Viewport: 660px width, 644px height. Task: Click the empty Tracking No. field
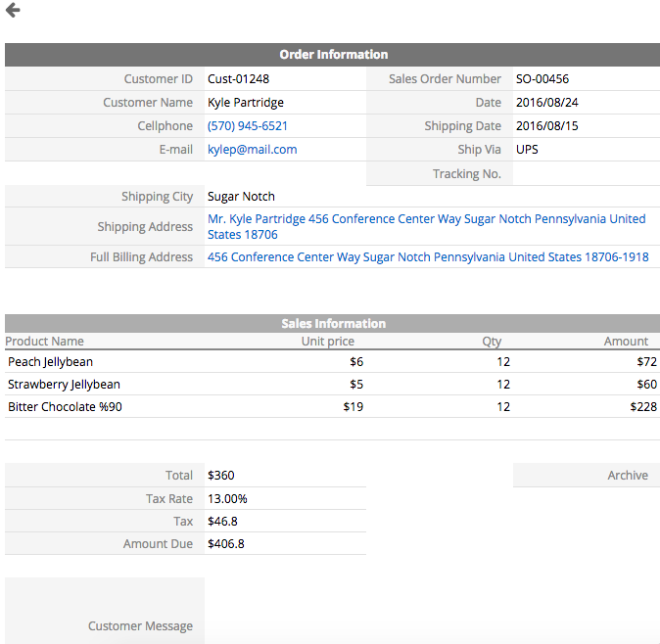click(x=587, y=173)
